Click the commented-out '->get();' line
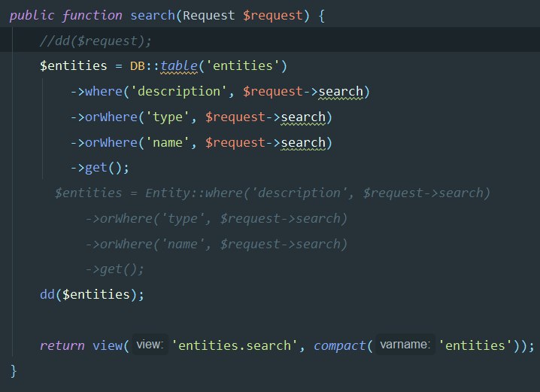 [114, 269]
